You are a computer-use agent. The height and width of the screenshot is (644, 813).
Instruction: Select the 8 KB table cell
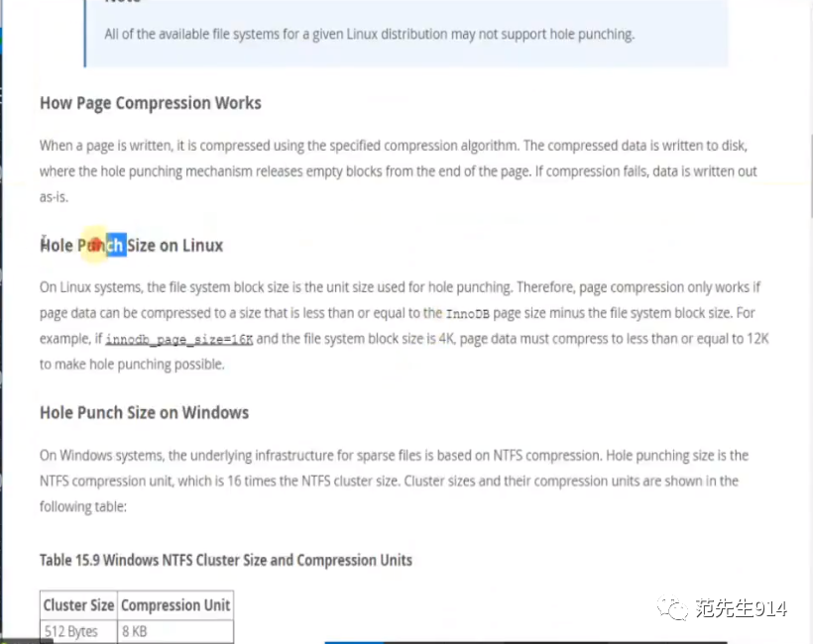click(x=175, y=631)
